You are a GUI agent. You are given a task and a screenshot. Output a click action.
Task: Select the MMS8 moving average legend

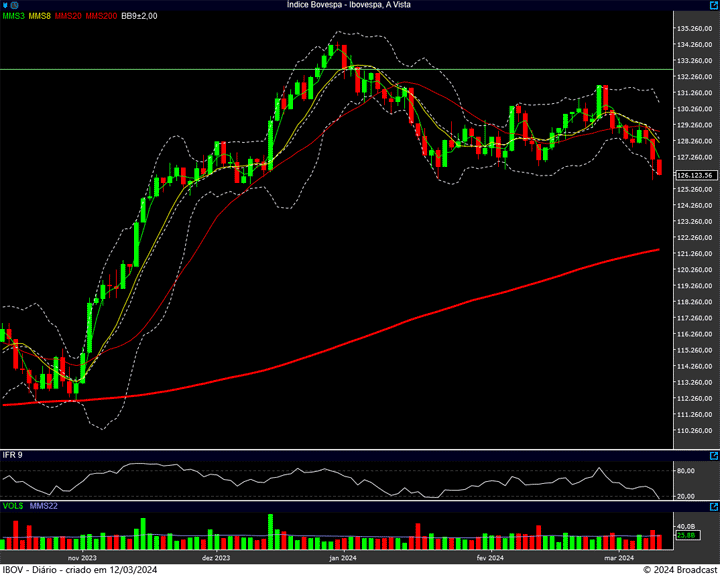pos(40,16)
